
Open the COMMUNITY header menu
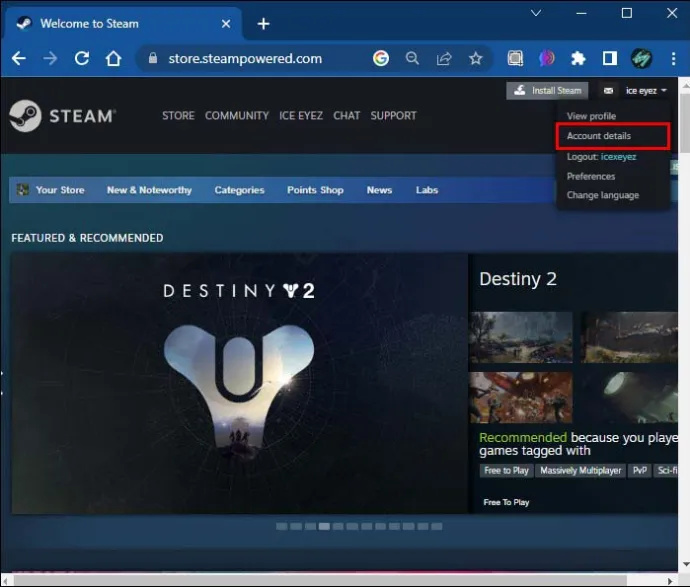237,116
